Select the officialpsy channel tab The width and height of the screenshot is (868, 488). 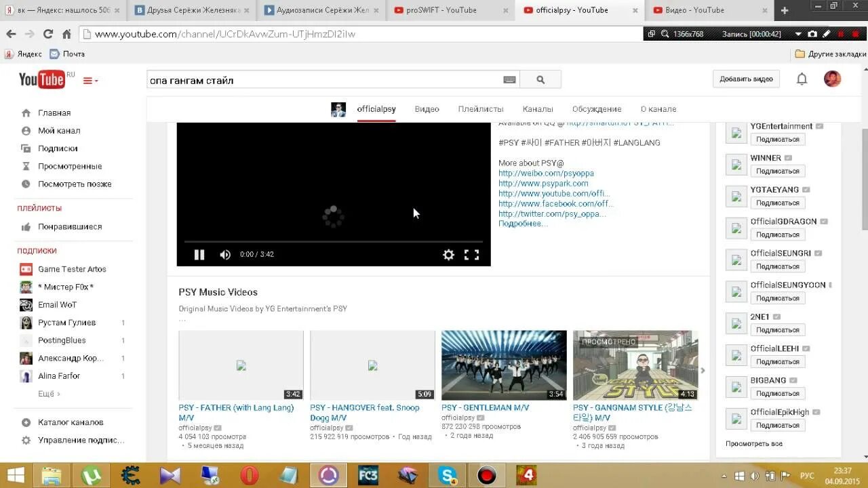[376, 109]
